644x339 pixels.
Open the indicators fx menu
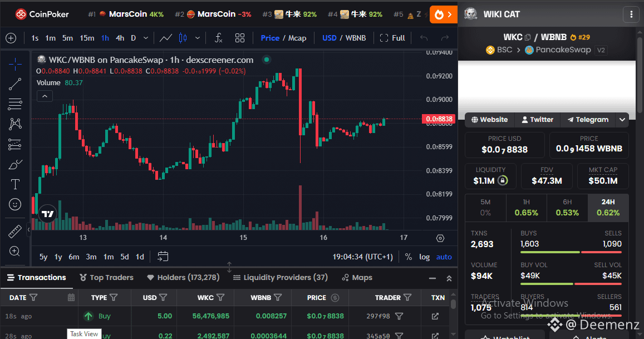point(219,38)
